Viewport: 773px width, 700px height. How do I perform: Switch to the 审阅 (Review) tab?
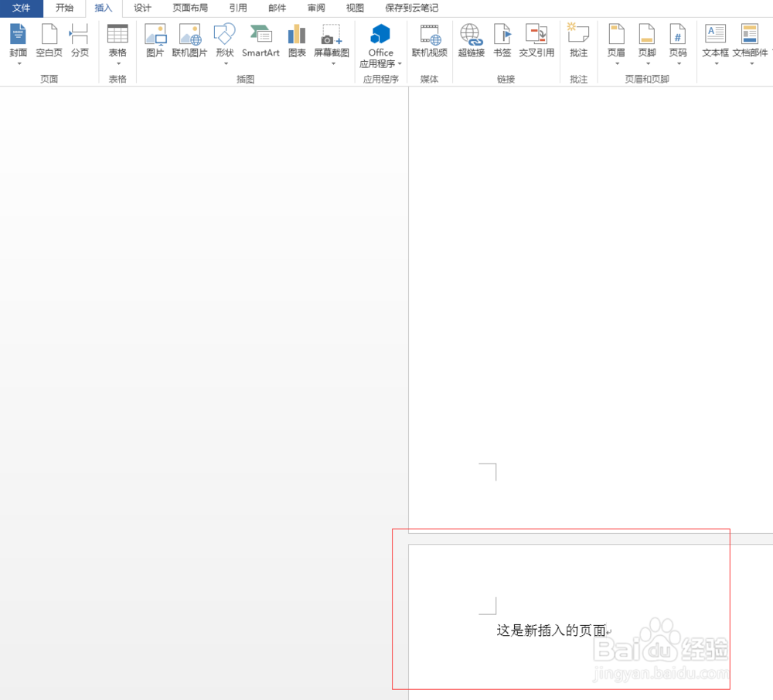tap(316, 8)
